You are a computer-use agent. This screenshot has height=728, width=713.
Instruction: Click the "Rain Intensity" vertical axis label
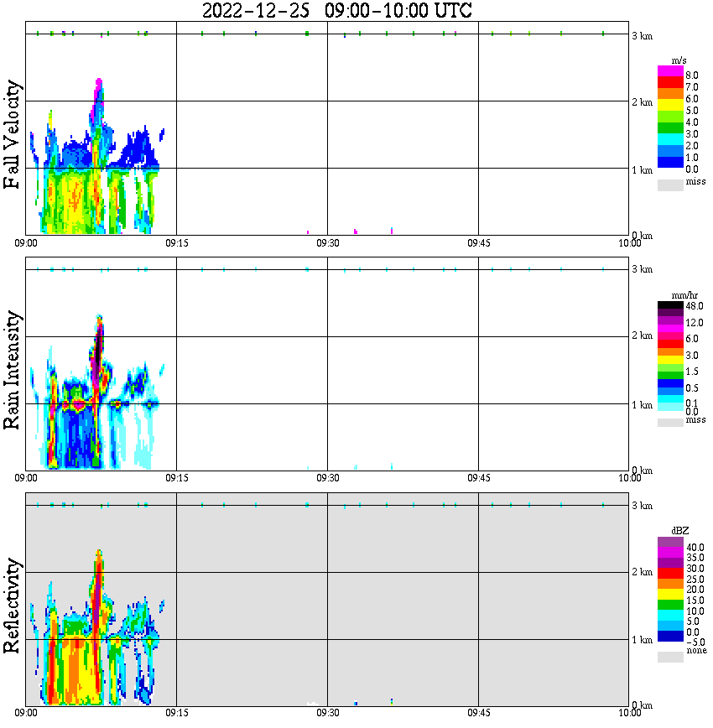(12, 370)
